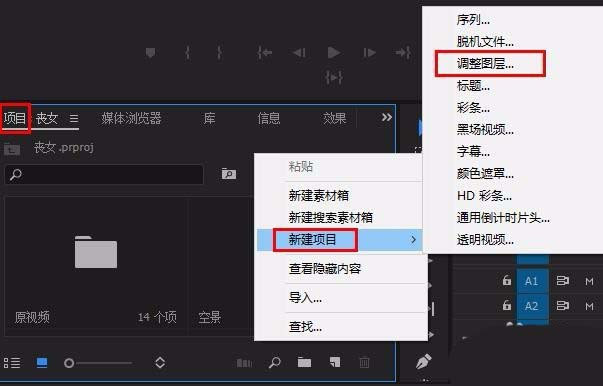Image resolution: width=603 pixels, height=386 pixels.
Task: Toggle the lock on track A2
Action: tap(507, 305)
